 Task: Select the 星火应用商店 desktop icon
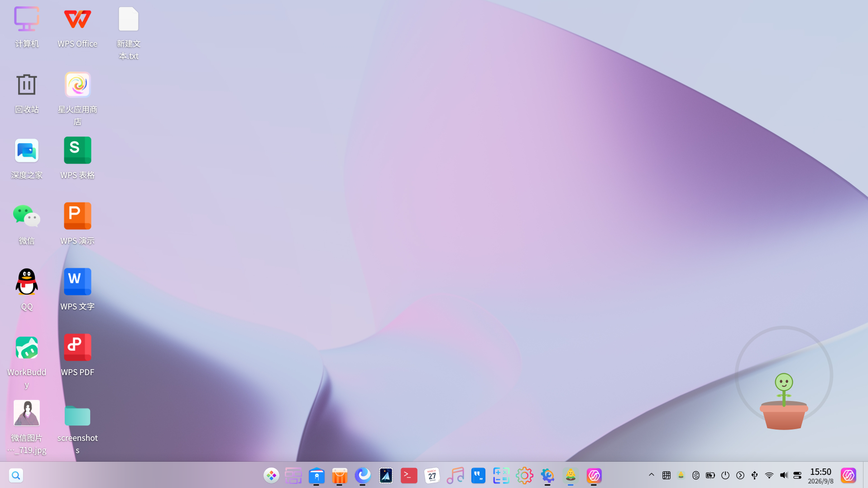tap(77, 99)
